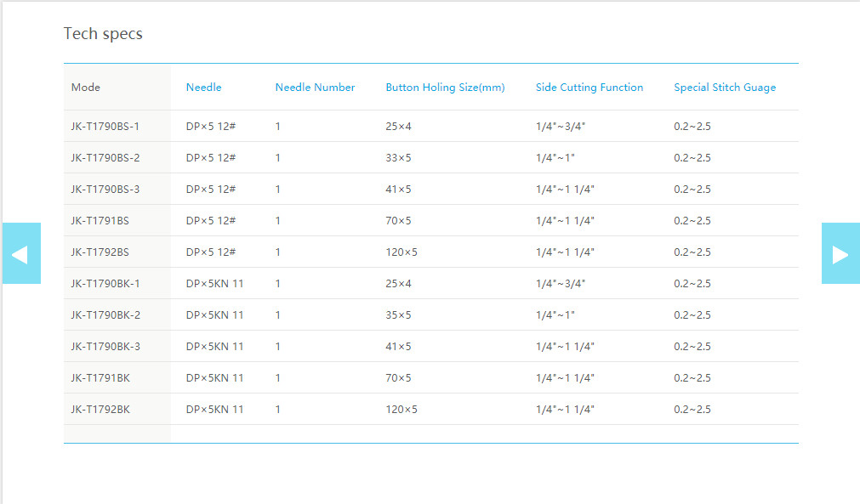Select 1/4"~1 1/4" in JK-T1790BS-3 row
Image resolution: width=860 pixels, height=504 pixels.
(x=565, y=190)
